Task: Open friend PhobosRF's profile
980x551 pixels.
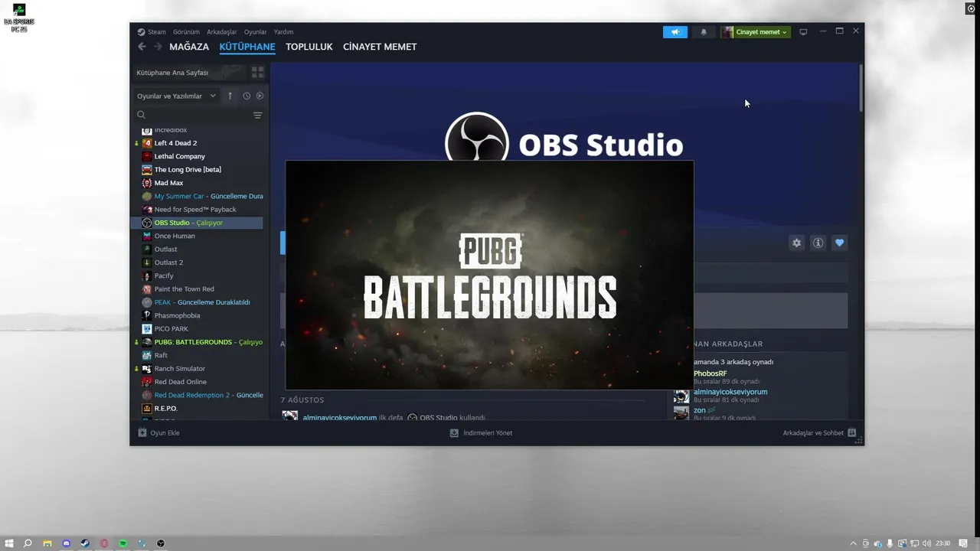Action: 710,373
